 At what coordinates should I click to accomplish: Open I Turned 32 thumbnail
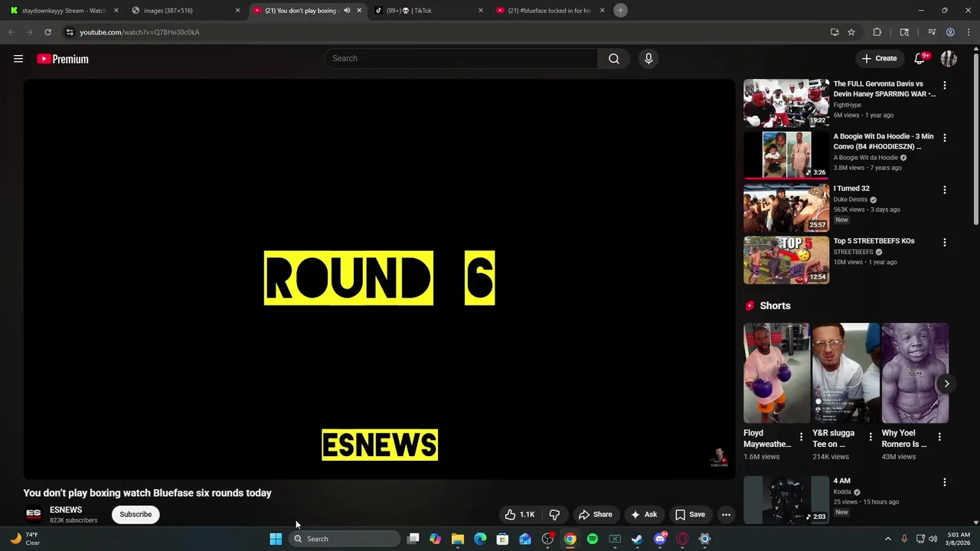point(786,207)
